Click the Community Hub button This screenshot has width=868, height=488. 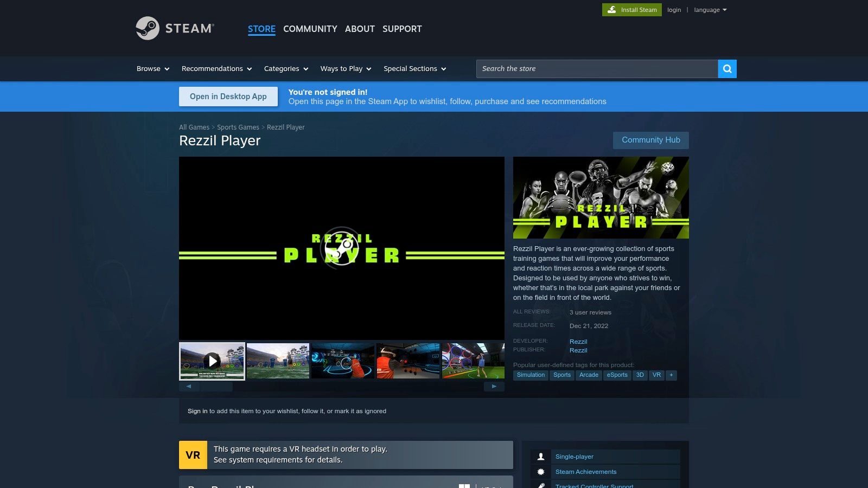650,140
